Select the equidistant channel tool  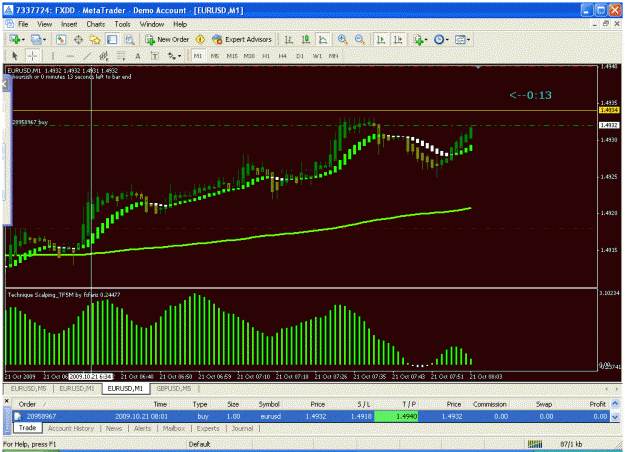[104, 56]
